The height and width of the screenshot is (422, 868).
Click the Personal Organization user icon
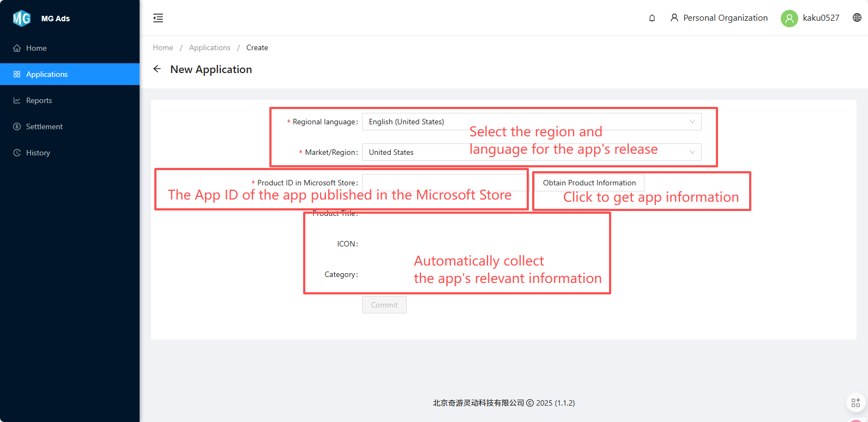point(674,18)
